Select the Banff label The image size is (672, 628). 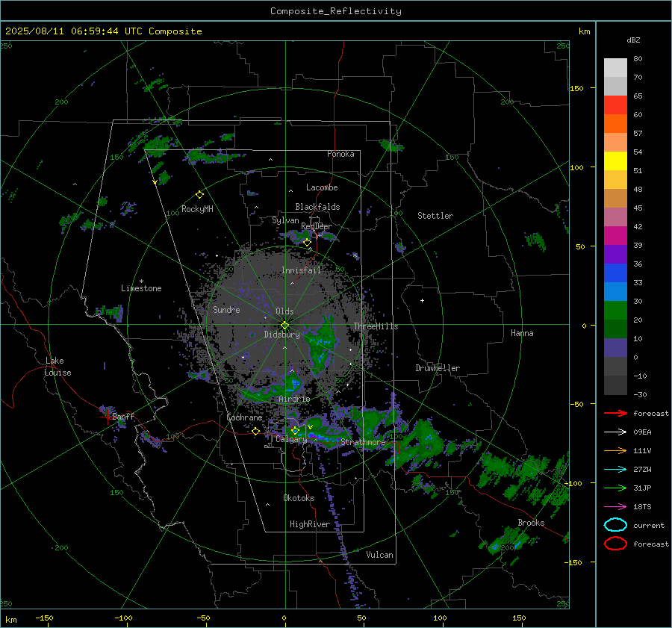click(123, 417)
